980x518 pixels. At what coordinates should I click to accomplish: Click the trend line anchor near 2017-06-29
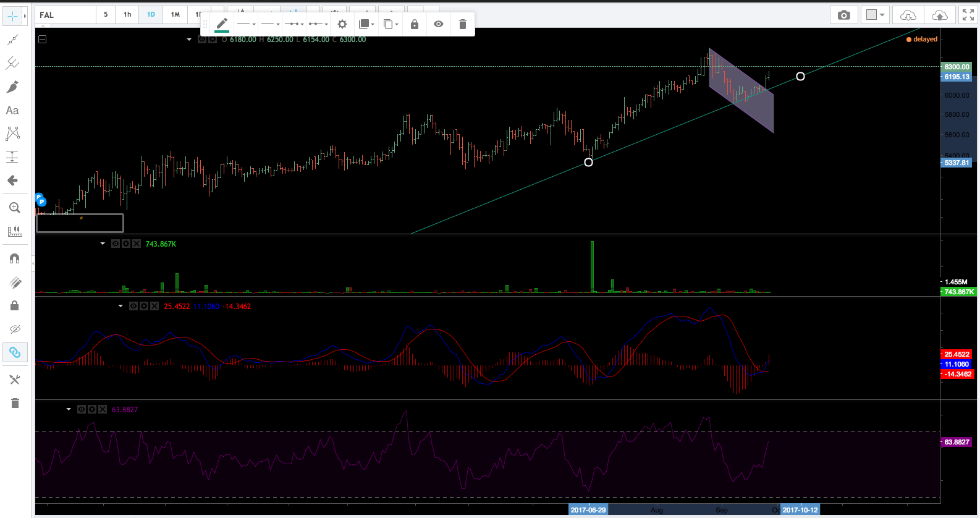(x=588, y=162)
